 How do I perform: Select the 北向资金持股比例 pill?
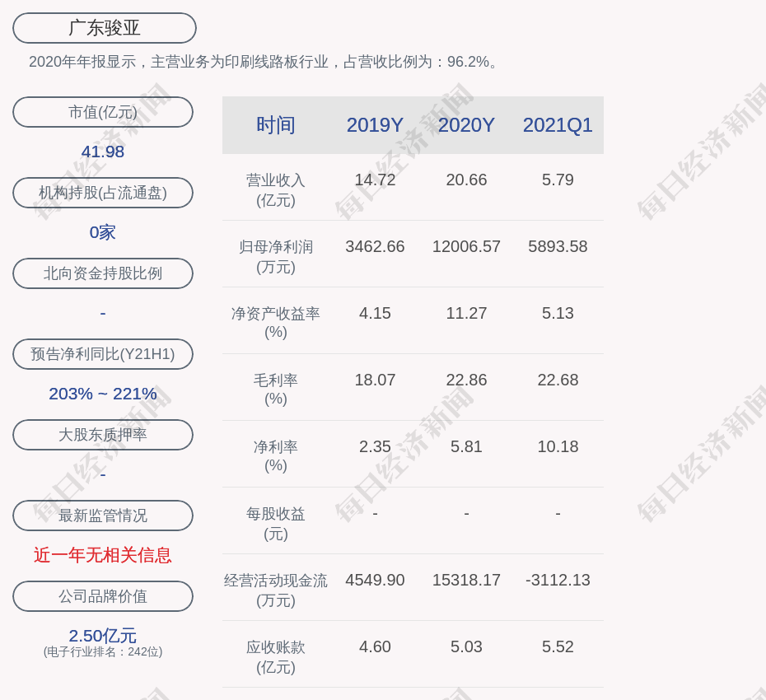[x=103, y=273]
